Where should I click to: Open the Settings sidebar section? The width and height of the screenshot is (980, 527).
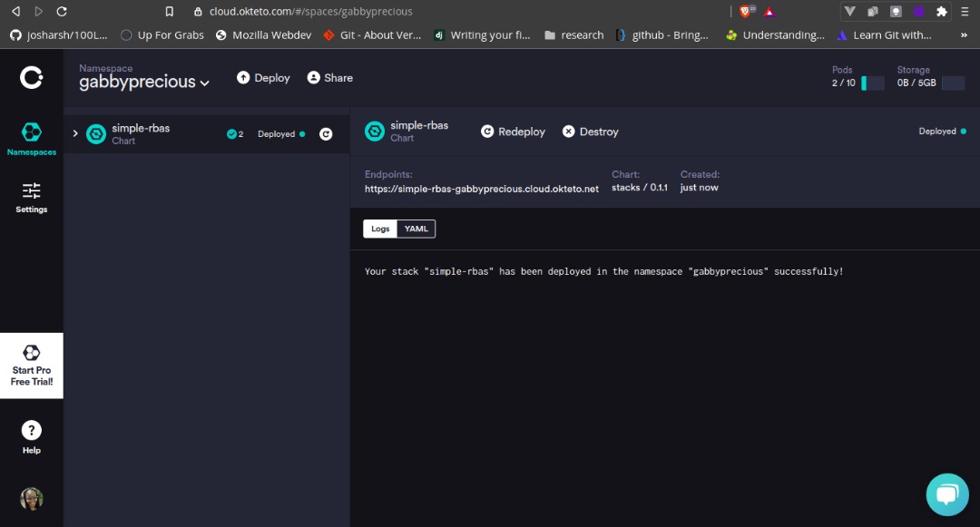(x=31, y=198)
